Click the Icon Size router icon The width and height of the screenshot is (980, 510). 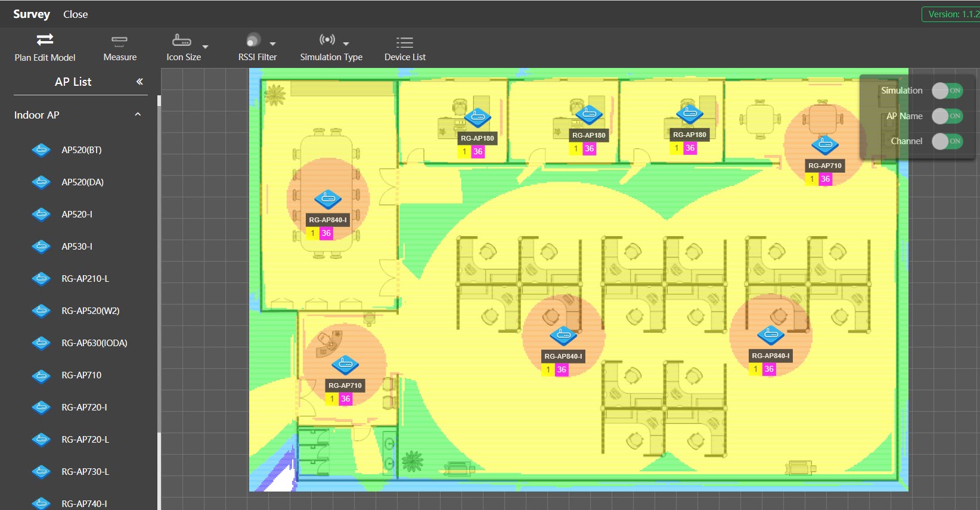click(181, 40)
